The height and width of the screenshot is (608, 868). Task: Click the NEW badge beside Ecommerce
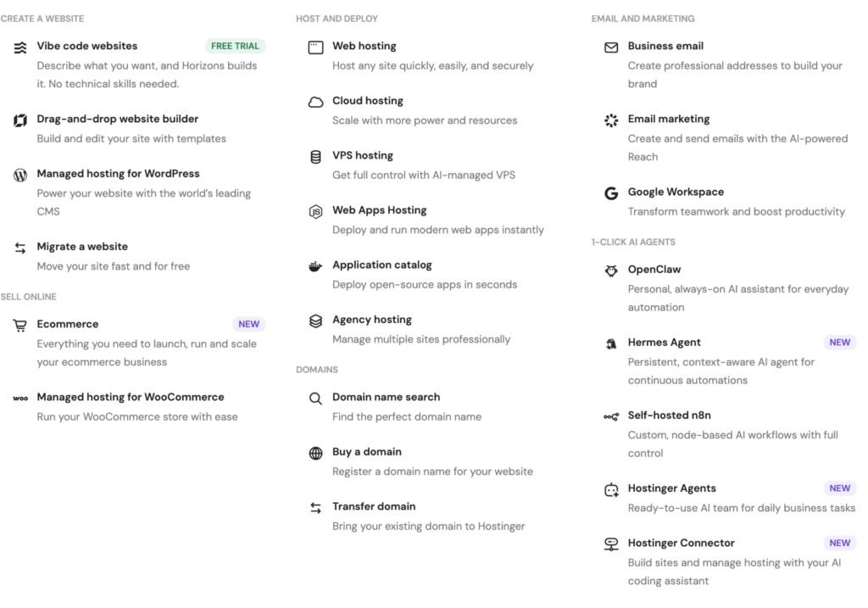tap(248, 324)
